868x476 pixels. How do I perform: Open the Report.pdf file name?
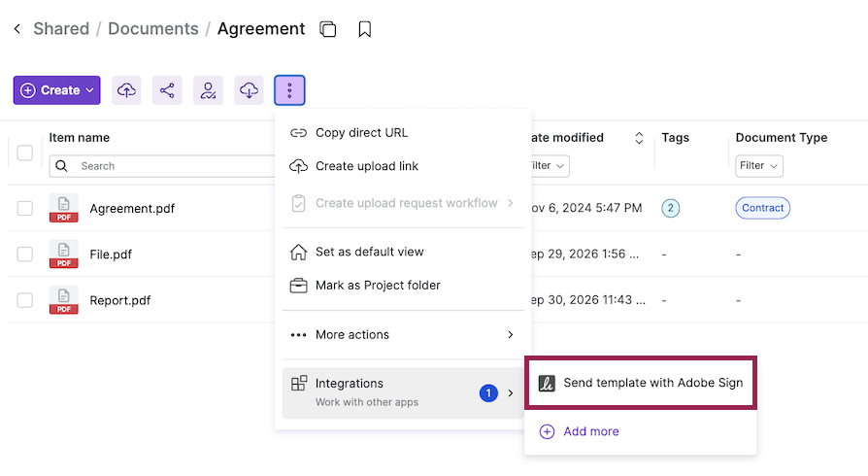(120, 300)
